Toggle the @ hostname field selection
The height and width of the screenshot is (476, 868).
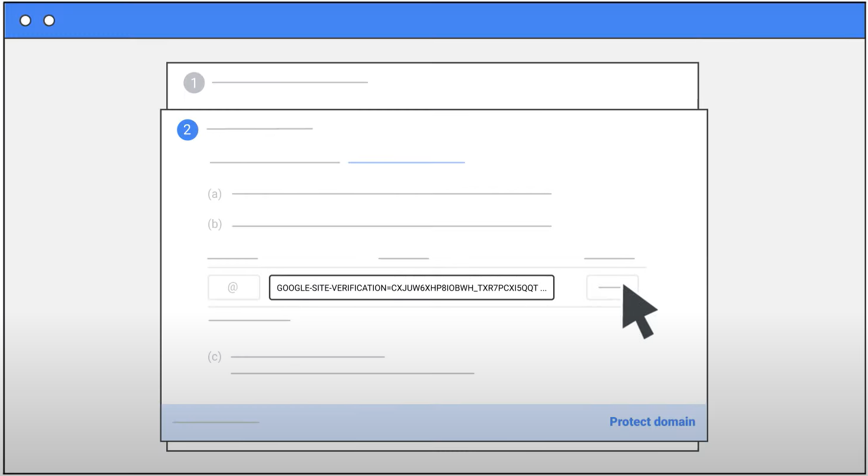click(x=234, y=287)
